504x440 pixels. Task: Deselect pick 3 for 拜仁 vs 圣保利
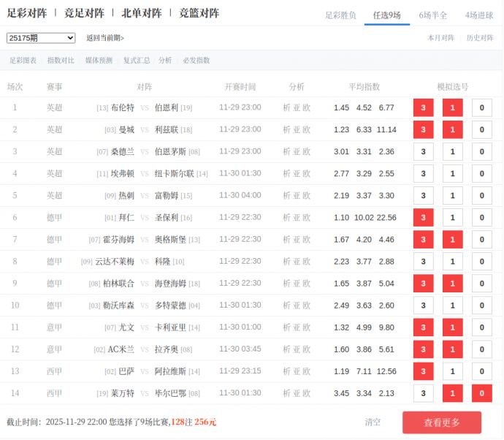point(423,218)
